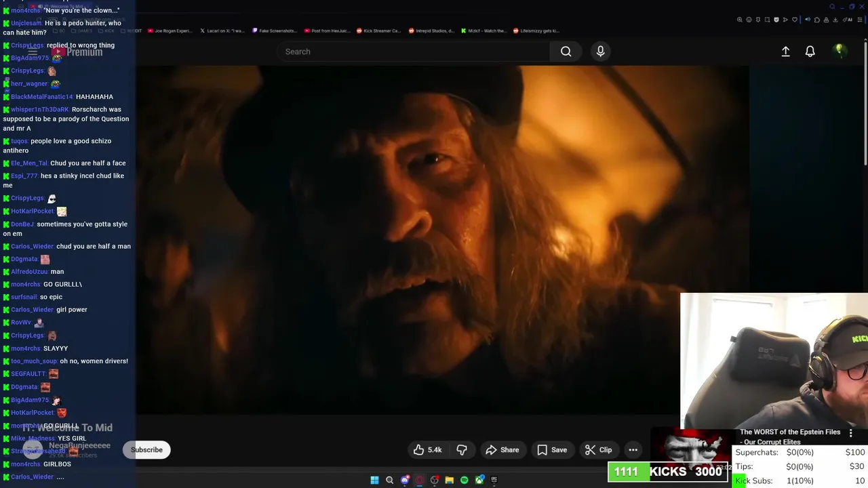The image size is (868, 488).
Task: Open YouTube notifications bell
Action: (810, 52)
